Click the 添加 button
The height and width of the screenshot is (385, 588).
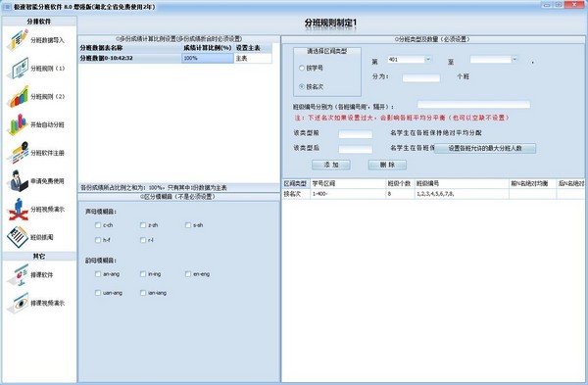click(x=331, y=165)
